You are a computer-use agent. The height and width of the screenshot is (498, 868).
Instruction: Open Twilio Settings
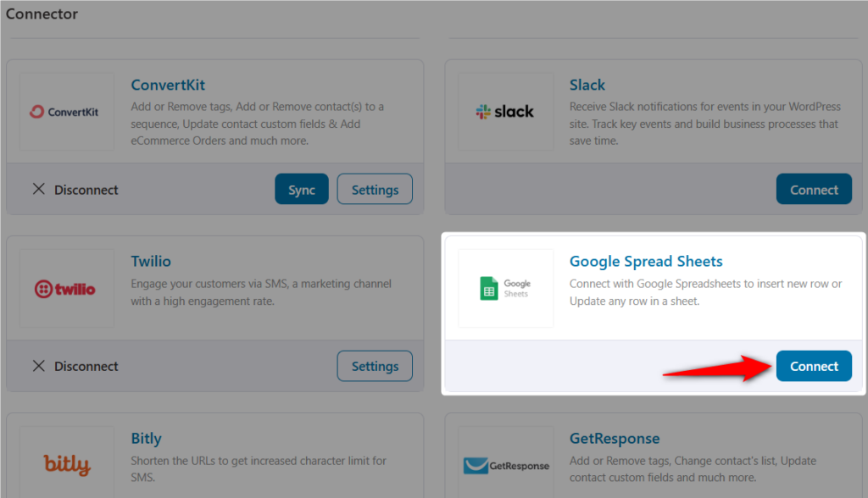(375, 366)
